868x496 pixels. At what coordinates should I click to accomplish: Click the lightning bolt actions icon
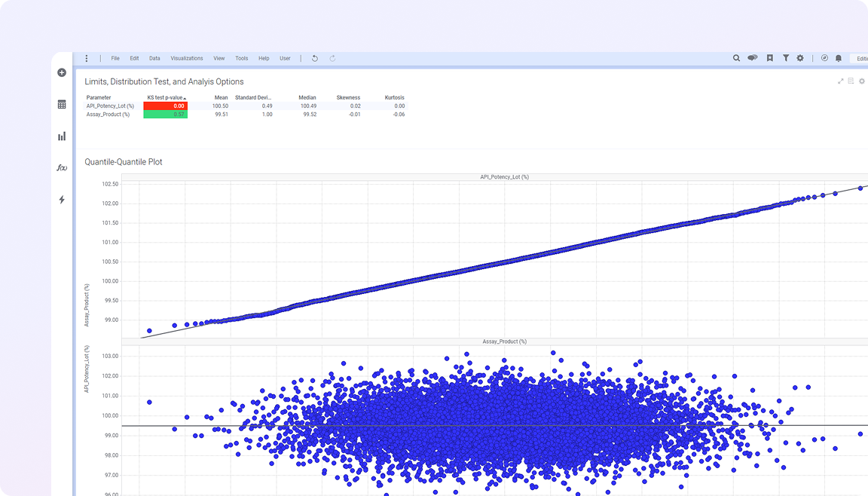pos(62,200)
